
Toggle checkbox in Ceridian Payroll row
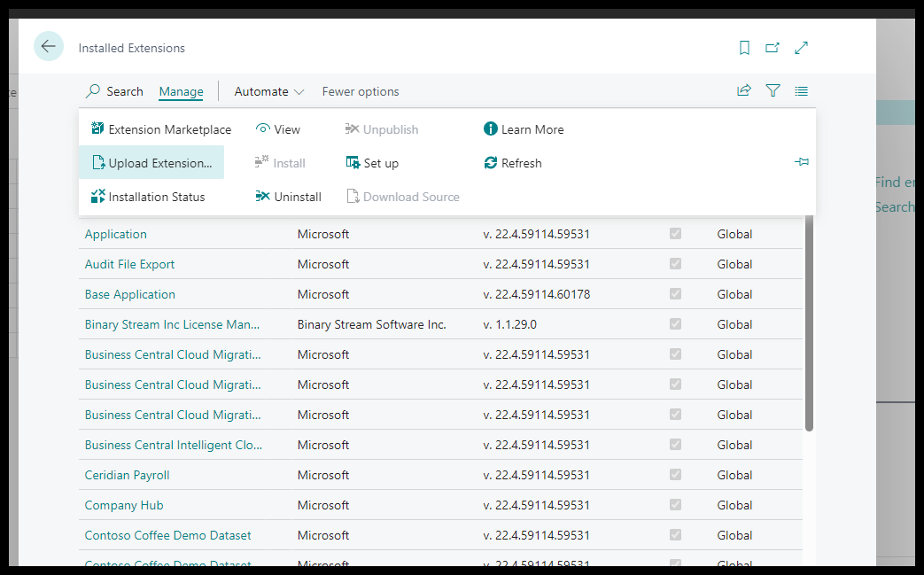click(675, 475)
